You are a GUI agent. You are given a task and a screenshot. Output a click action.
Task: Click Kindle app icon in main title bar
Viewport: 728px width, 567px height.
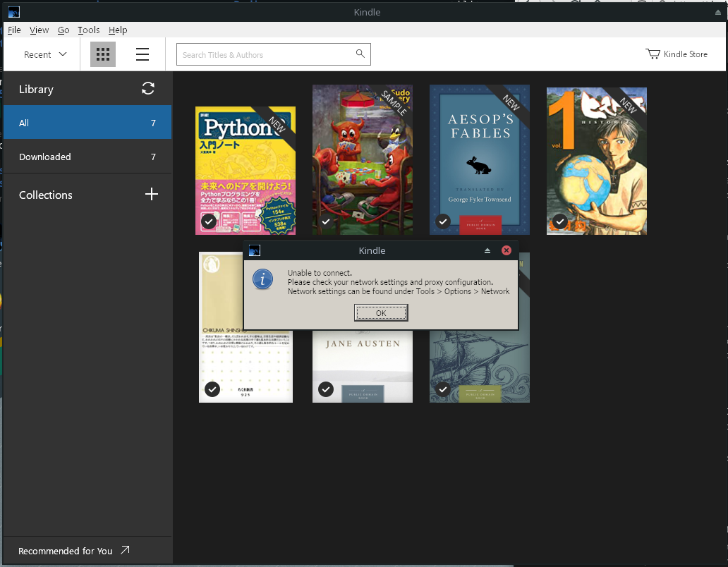14,12
